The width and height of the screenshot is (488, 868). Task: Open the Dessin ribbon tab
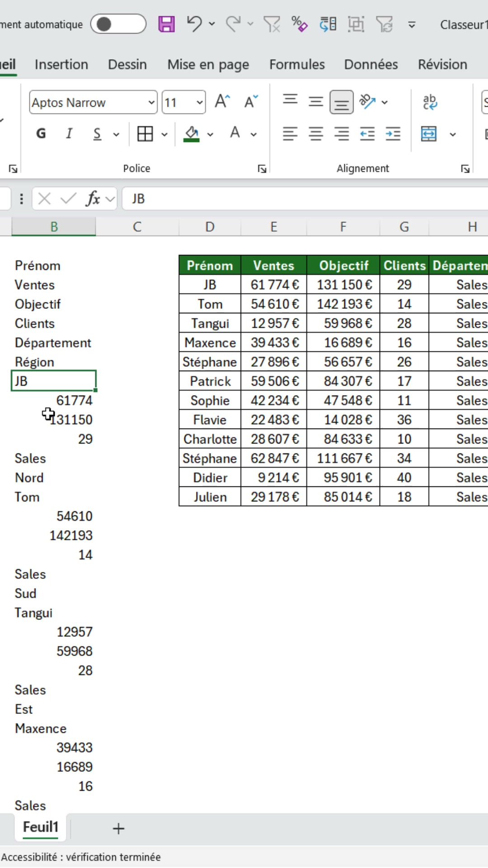127,64
